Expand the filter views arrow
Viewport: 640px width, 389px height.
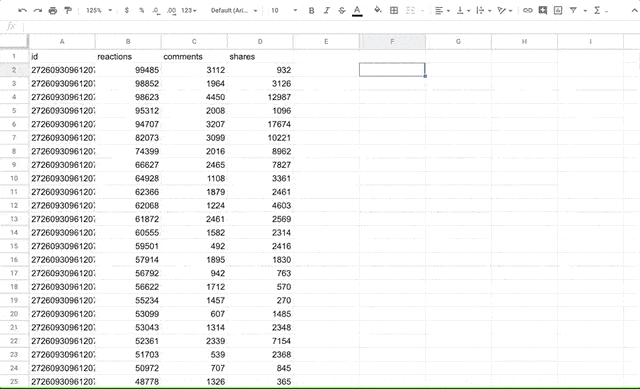tap(585, 11)
